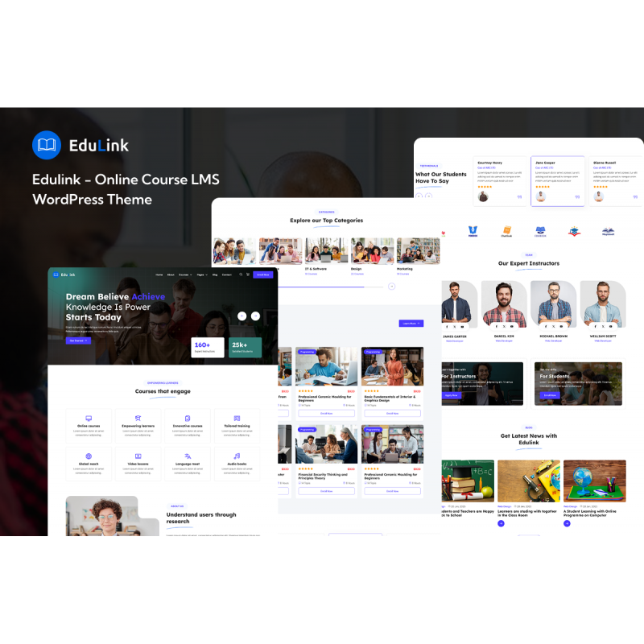Click the Innovative courses icon
This screenshot has height=644, width=644.
[x=188, y=418]
